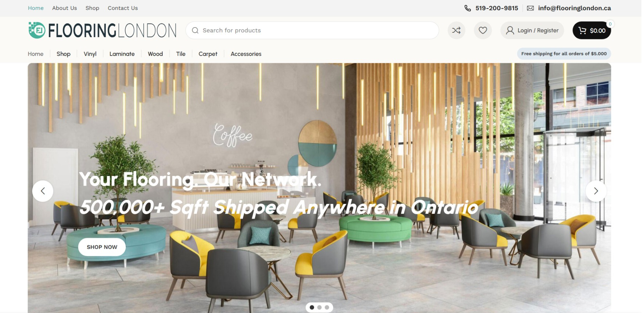The width and height of the screenshot is (644, 313).
Task: Open the wishlist heart icon
Action: [x=483, y=30]
